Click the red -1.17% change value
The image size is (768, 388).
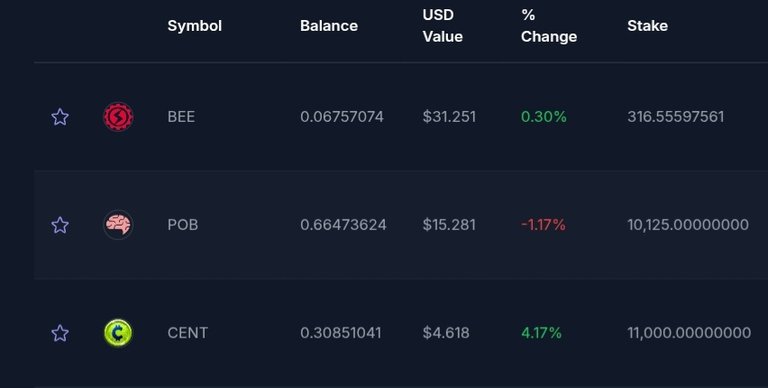pos(543,225)
